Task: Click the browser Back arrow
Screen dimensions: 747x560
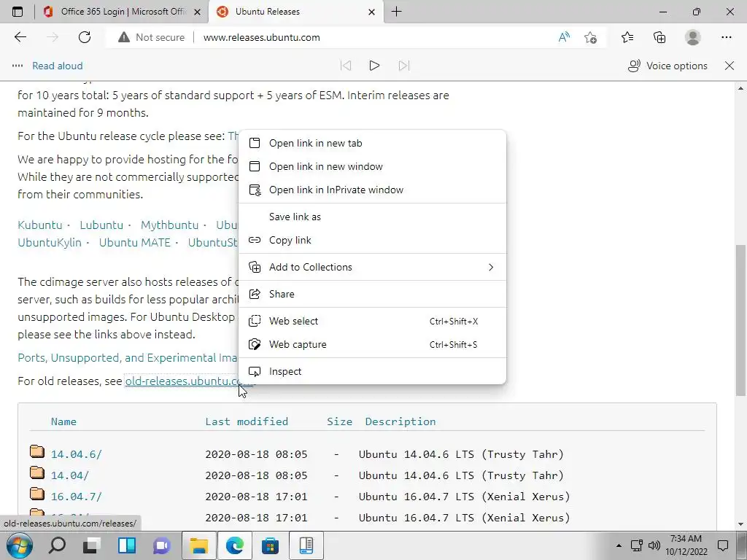Action: point(20,37)
